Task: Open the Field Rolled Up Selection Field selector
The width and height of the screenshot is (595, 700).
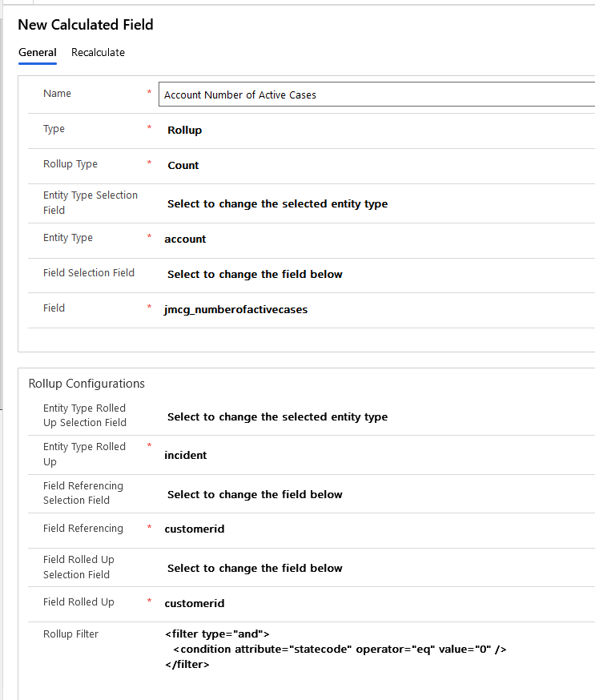Action: tap(255, 569)
